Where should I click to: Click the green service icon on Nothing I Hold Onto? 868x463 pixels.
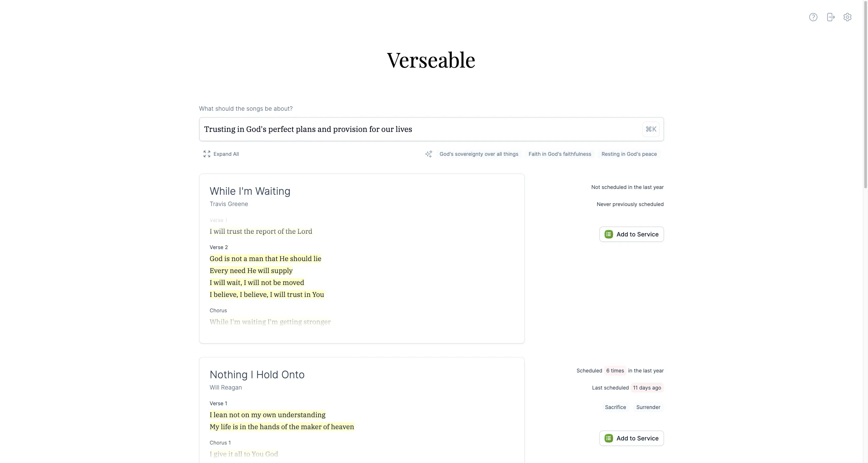point(609,438)
